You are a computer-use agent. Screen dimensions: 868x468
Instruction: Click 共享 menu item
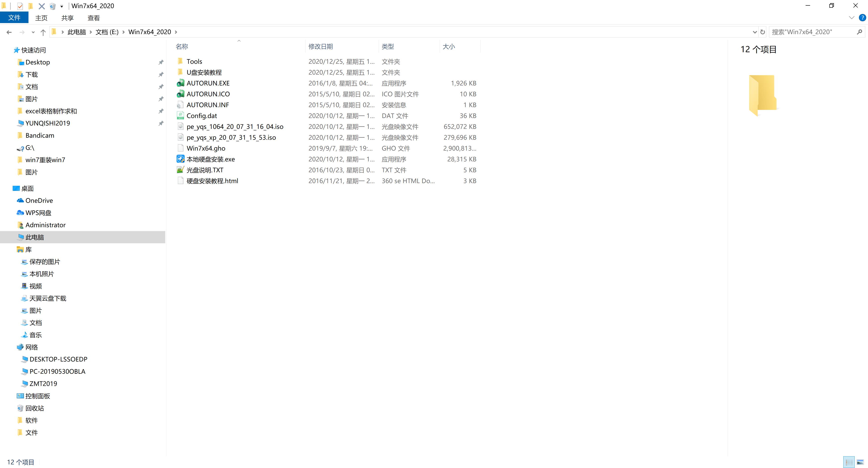[67, 18]
